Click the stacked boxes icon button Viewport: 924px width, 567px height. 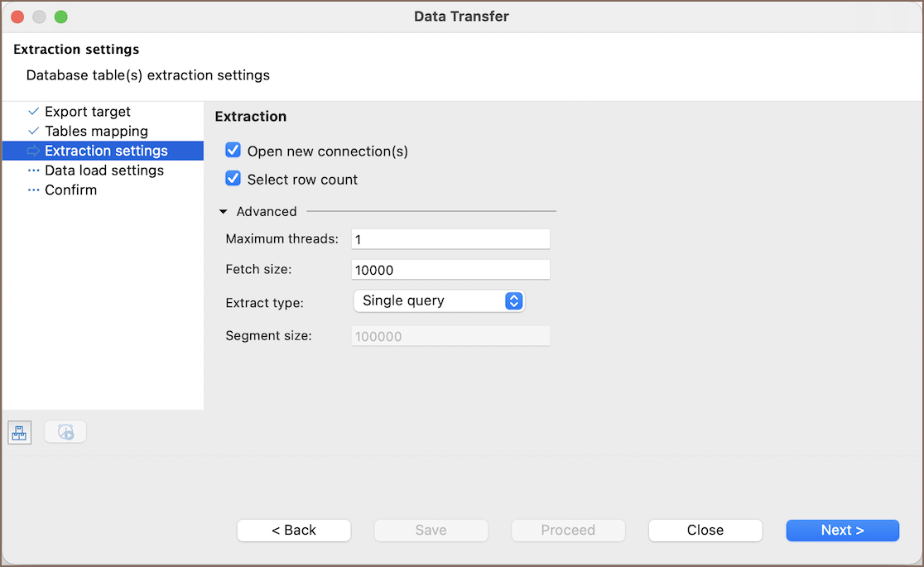pos(20,432)
